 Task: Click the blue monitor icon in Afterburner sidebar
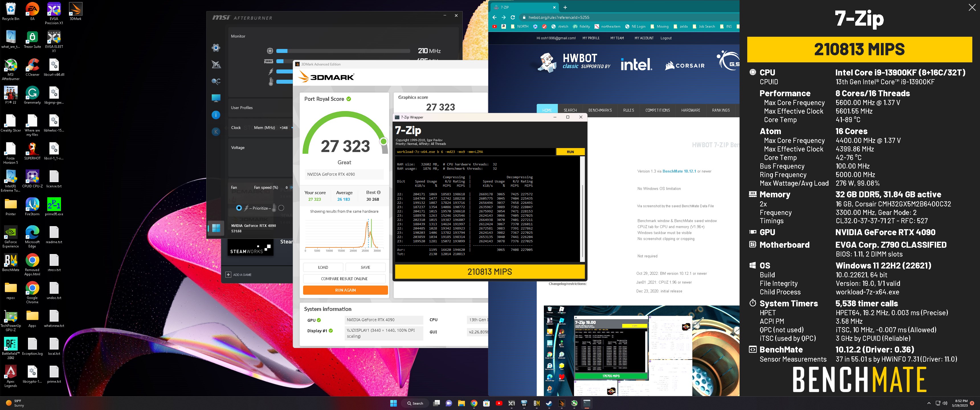pyautogui.click(x=216, y=98)
